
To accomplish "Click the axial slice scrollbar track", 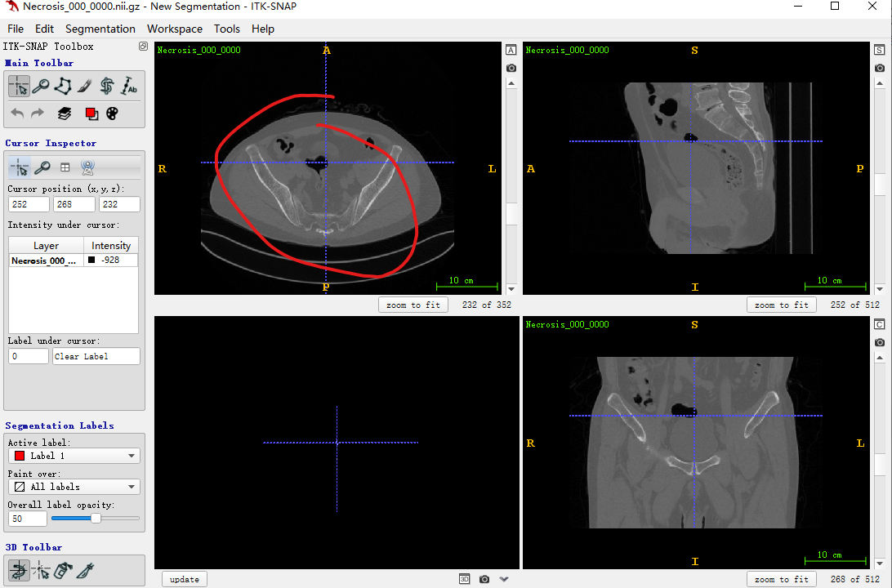I will 511,186.
